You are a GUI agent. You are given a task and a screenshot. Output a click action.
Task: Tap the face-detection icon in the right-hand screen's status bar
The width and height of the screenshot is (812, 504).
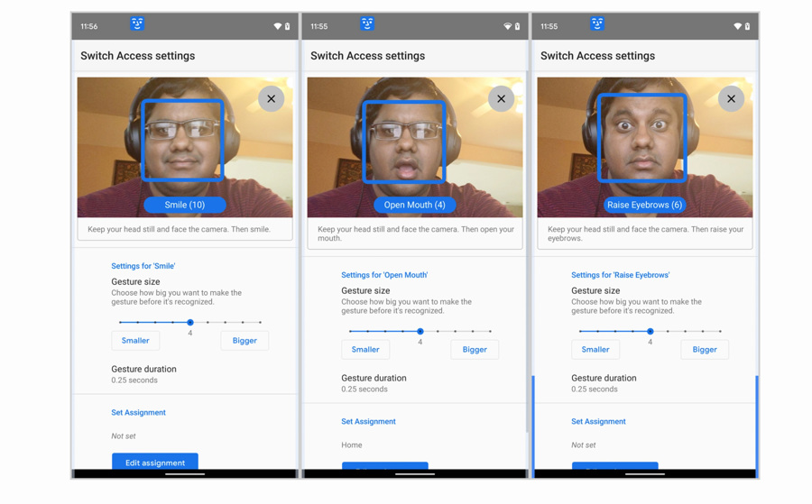coord(597,23)
